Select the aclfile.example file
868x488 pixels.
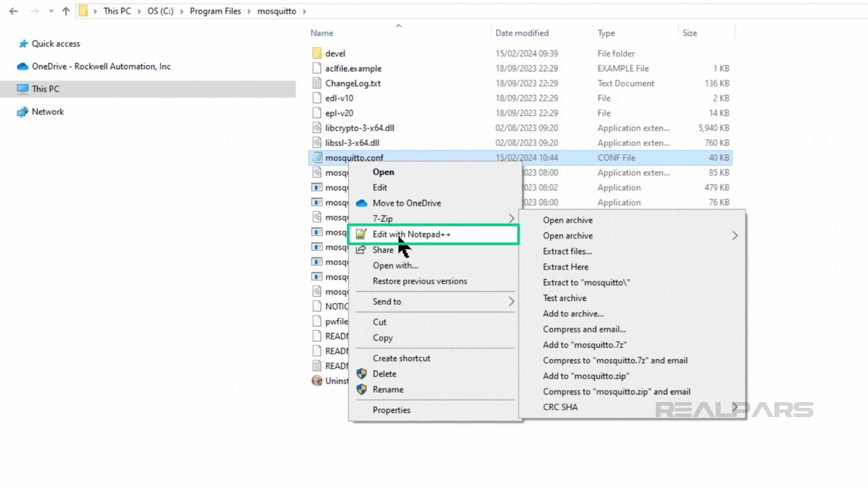coord(353,68)
